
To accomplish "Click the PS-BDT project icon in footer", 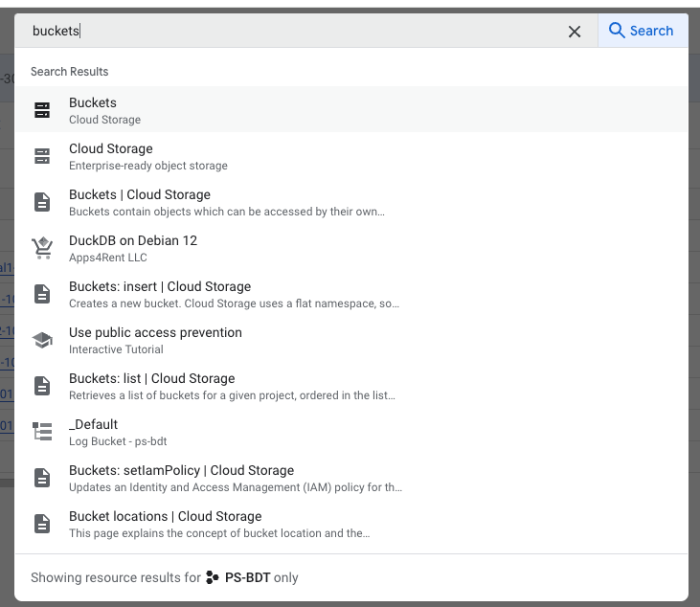I will (x=213, y=578).
